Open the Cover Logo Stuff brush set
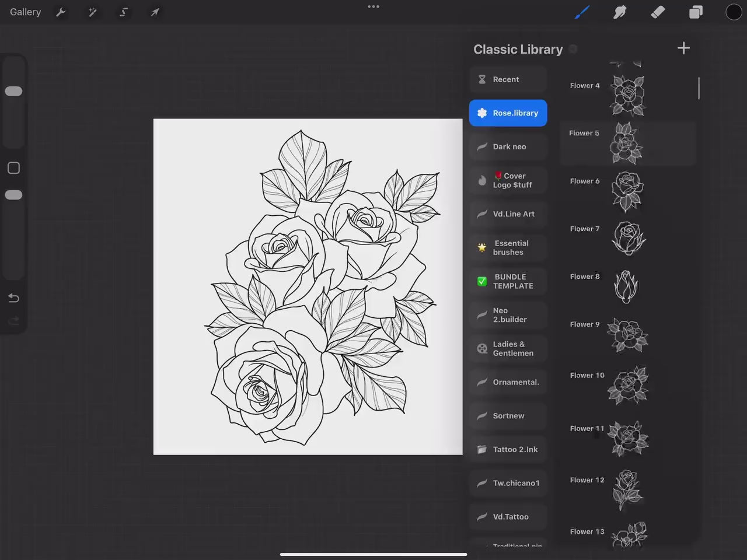Viewport: 747px width, 560px height. 508,180
